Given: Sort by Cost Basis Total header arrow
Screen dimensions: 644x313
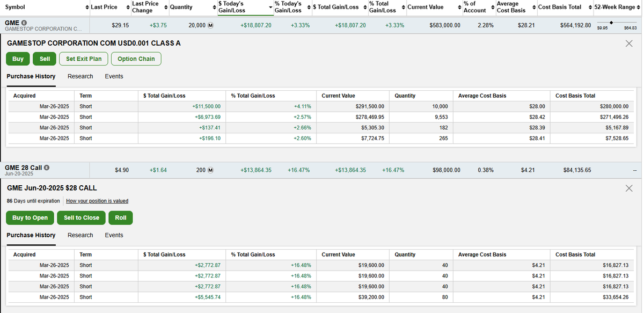Looking at the screenshot, I should click(590, 7).
